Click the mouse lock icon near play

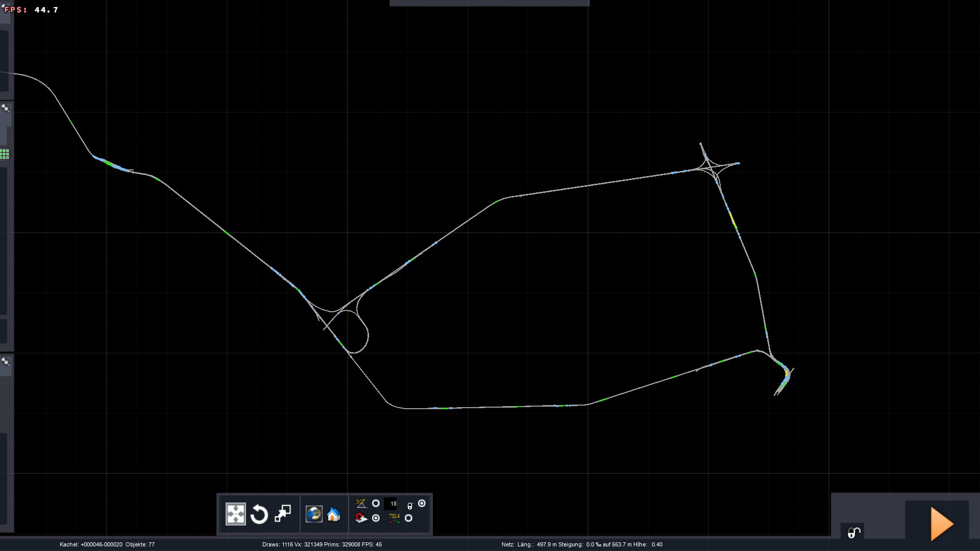854,533
